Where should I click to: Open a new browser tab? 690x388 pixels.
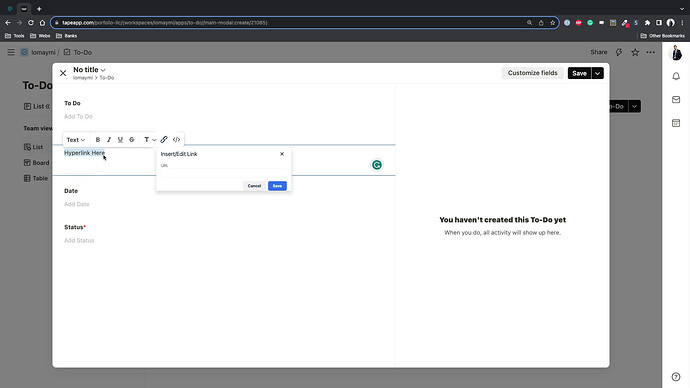tap(39, 9)
